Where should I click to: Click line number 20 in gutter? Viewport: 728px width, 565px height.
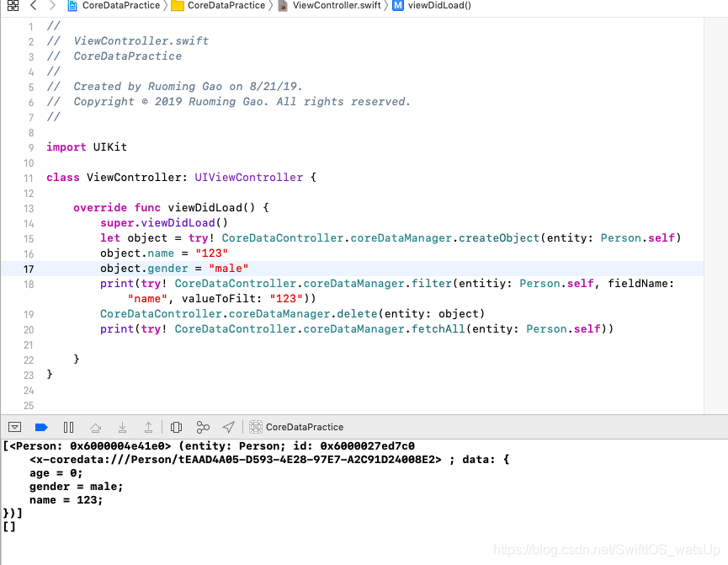29,330
